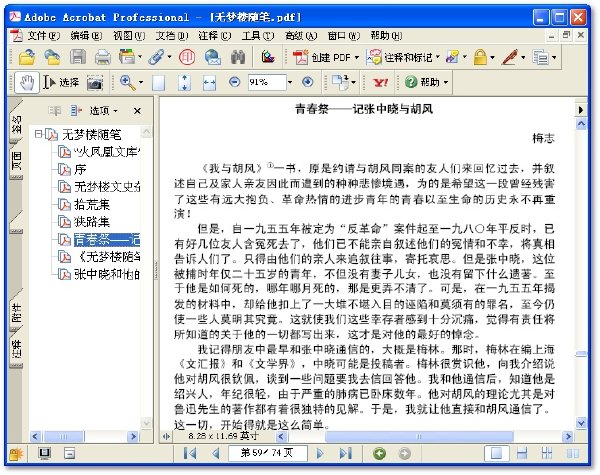Click the Zoom Out minus button
This screenshot has height=475, width=600.
[235, 82]
